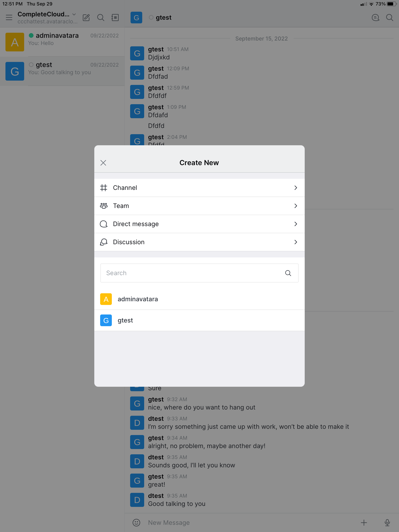
Task: Tap message "Good talking to you" in chat
Action: point(177,504)
